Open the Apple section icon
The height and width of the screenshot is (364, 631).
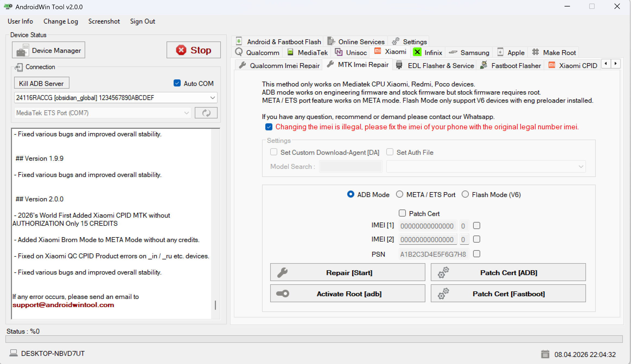500,52
